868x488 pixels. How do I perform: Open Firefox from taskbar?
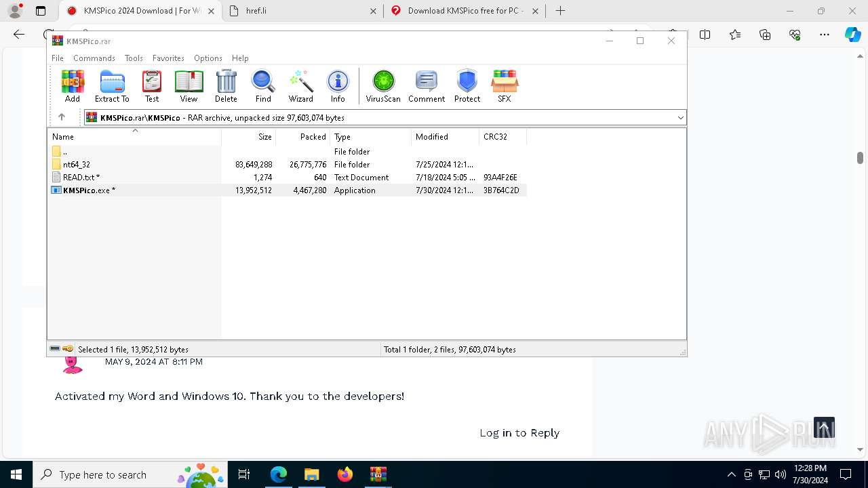tap(344, 474)
